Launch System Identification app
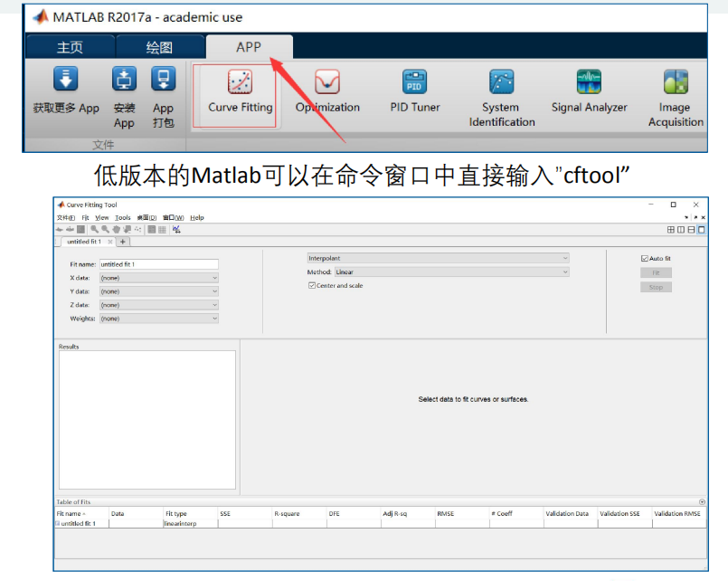728x581 pixels. 501,98
